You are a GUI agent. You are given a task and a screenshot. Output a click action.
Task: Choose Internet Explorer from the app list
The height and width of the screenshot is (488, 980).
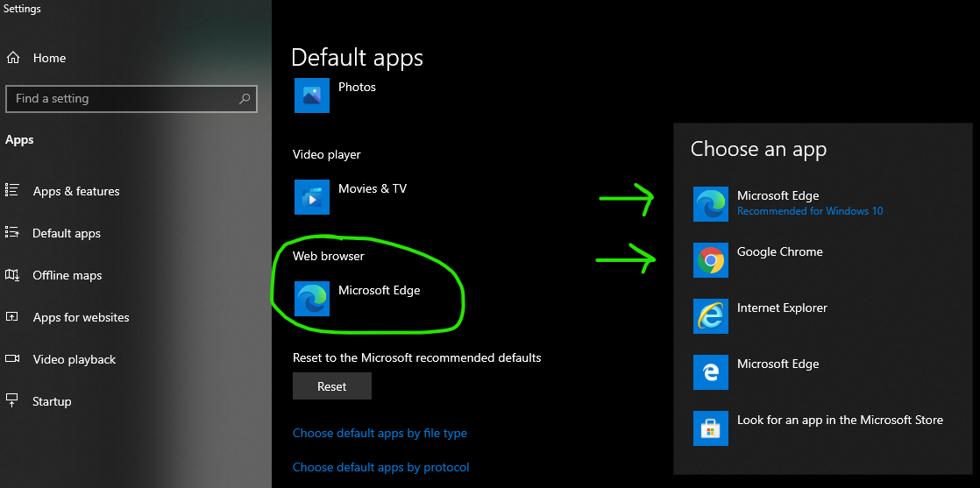coord(761,316)
